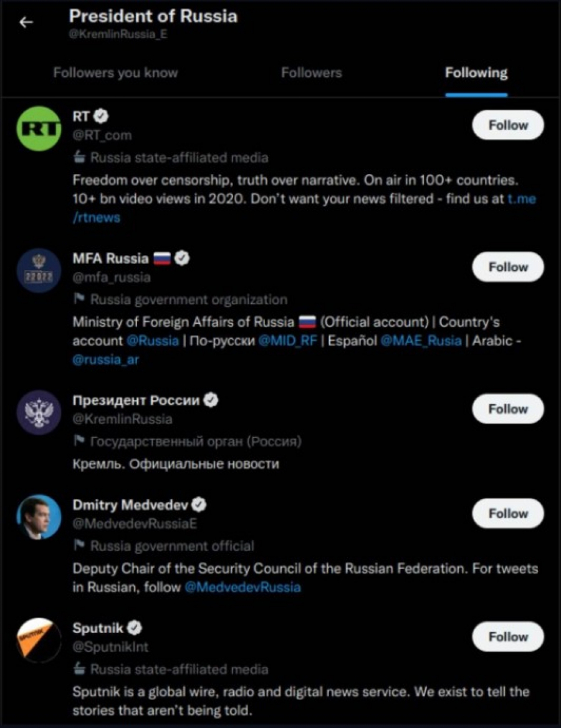Screen dimensions: 561x728
Task: Follow the MFA Russia account
Action: (x=507, y=267)
